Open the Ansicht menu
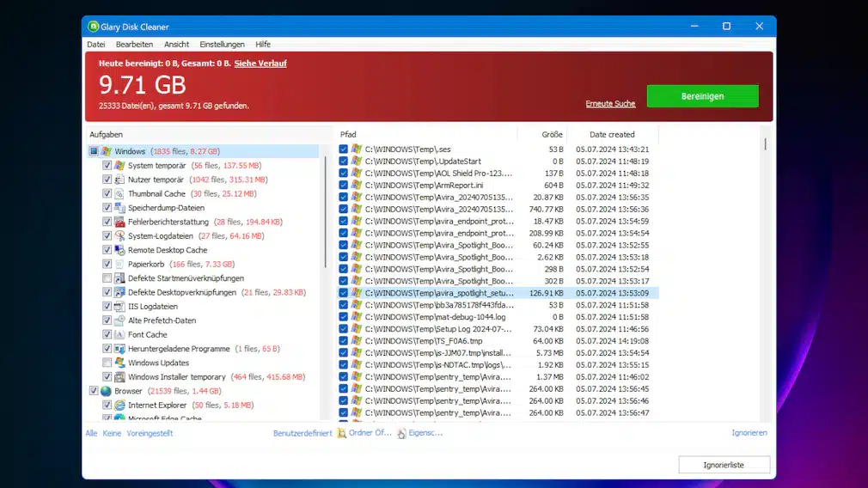The width and height of the screenshot is (868, 488). click(176, 45)
